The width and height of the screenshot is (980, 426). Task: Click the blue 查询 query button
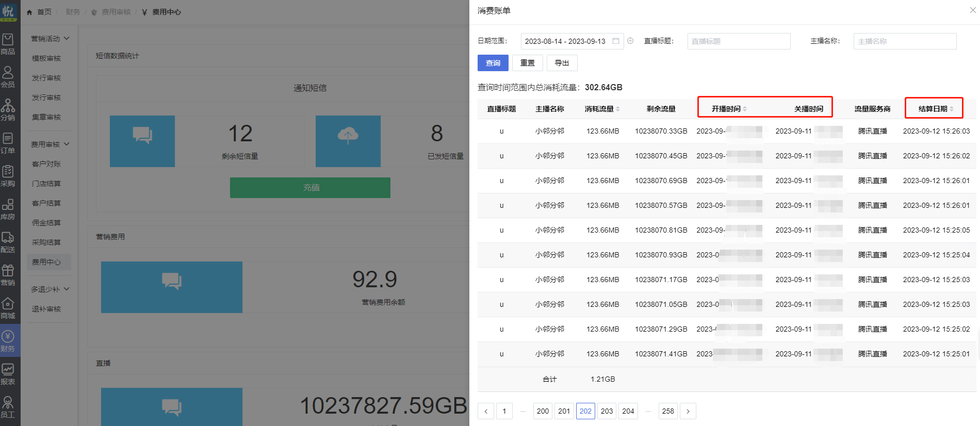coord(493,63)
